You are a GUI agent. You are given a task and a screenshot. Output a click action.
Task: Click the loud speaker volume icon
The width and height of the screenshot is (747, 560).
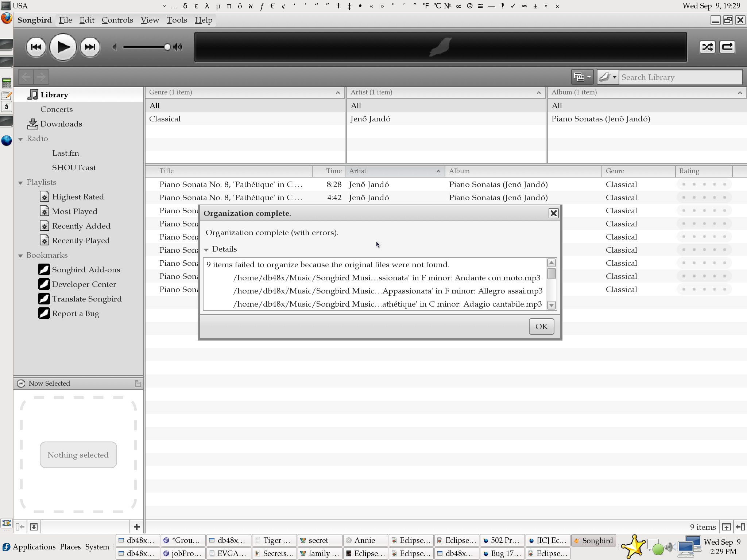point(178,47)
